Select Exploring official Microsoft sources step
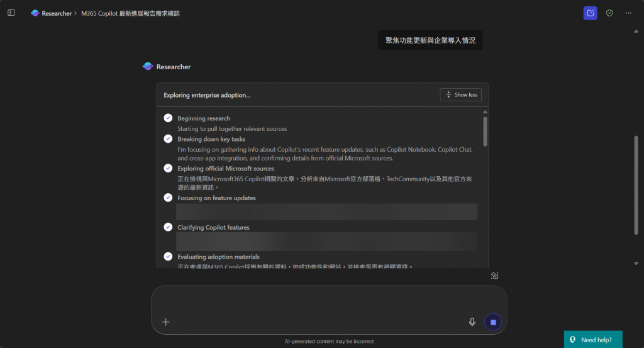 coord(226,169)
